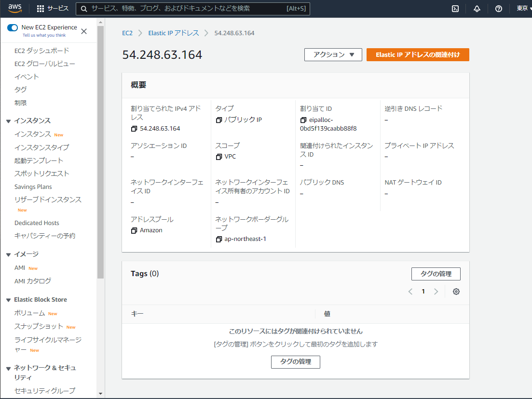
Task: Open the services grid menu icon
Action: click(x=41, y=9)
